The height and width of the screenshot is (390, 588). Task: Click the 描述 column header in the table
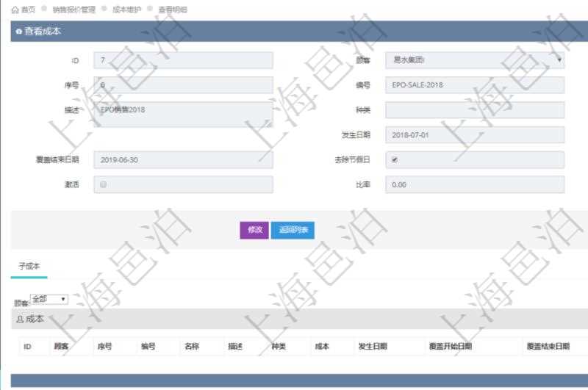[x=235, y=347]
